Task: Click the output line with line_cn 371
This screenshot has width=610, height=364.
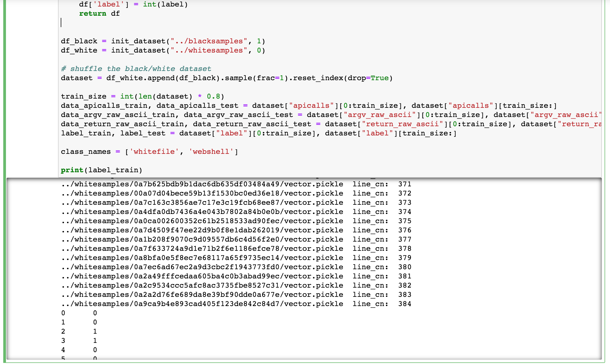Action: point(236,184)
